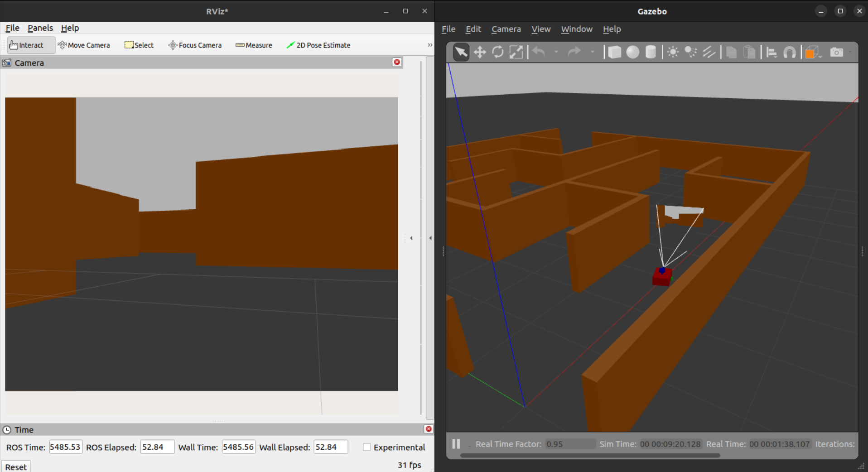
Task: Add a spot light in Gazebo
Action: click(x=691, y=52)
